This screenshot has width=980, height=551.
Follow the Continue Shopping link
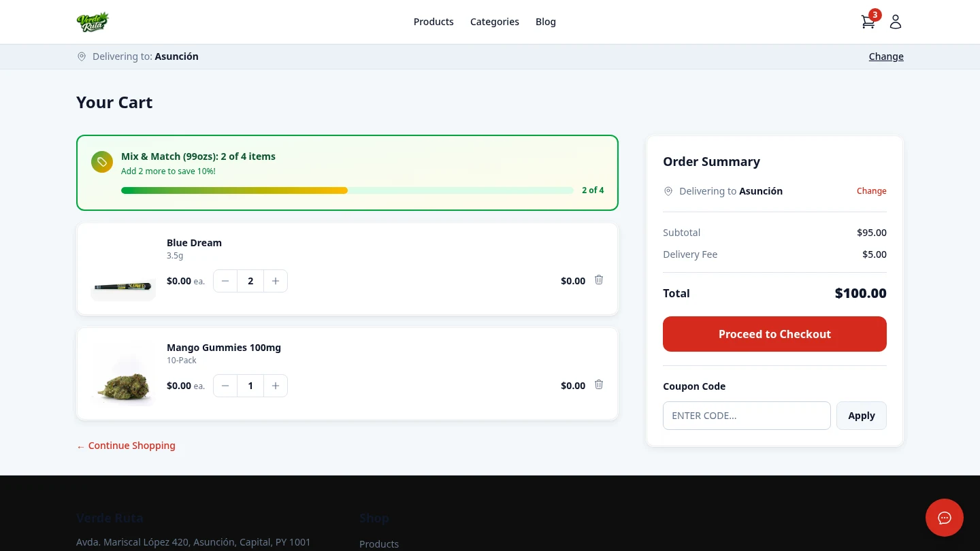pyautogui.click(x=126, y=446)
